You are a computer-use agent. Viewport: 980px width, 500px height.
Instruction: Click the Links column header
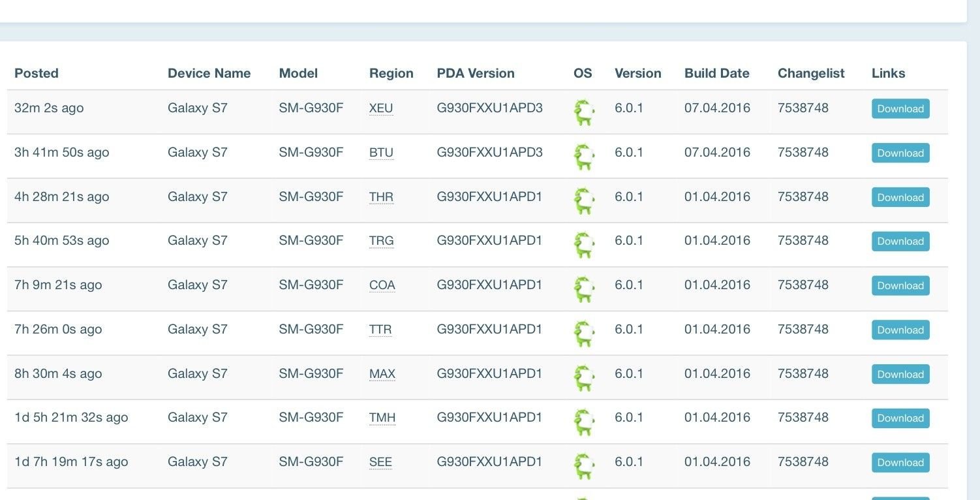(x=889, y=73)
